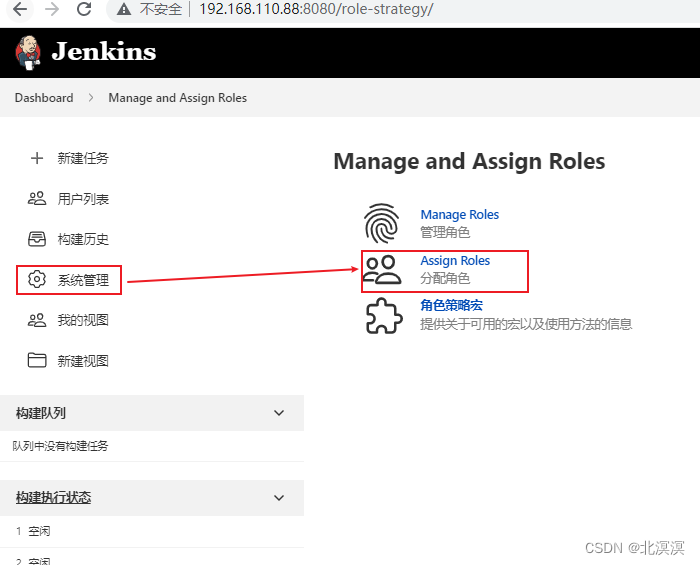Image resolution: width=700 pixels, height=565 pixels.
Task: Click the plus icon for 新建任务
Action: [x=37, y=158]
